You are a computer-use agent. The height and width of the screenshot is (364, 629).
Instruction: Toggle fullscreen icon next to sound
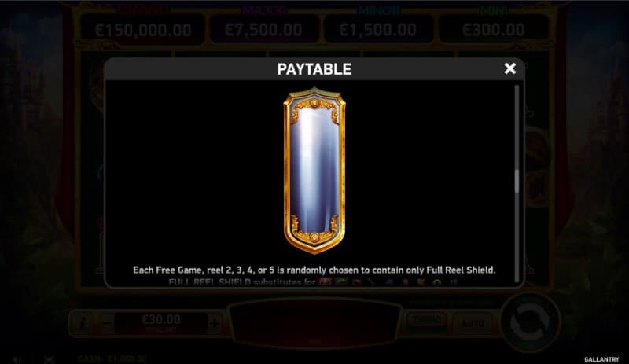[x=50, y=359]
